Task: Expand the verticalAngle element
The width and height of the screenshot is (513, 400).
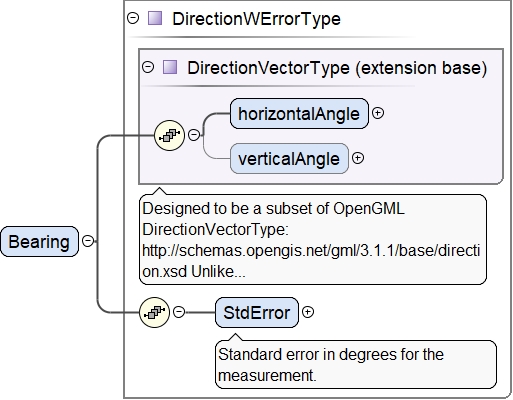Action: [358, 158]
